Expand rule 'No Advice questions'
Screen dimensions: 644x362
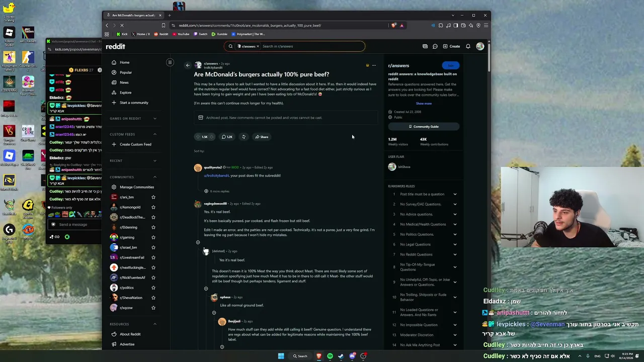coord(455,214)
